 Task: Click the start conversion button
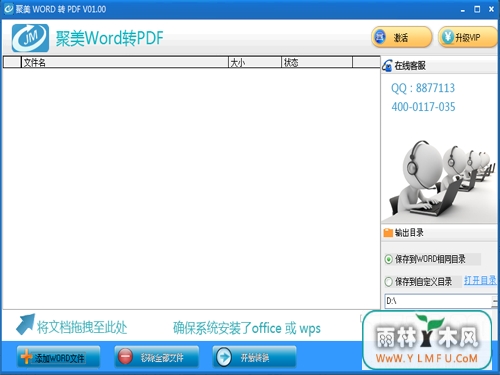[x=254, y=357]
